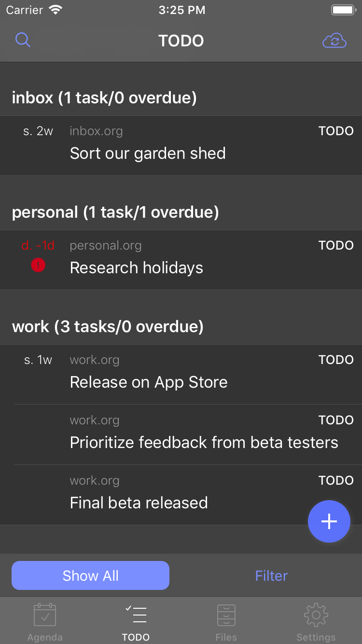Toggle the Show All button
This screenshot has width=362, height=644.
pyautogui.click(x=90, y=575)
